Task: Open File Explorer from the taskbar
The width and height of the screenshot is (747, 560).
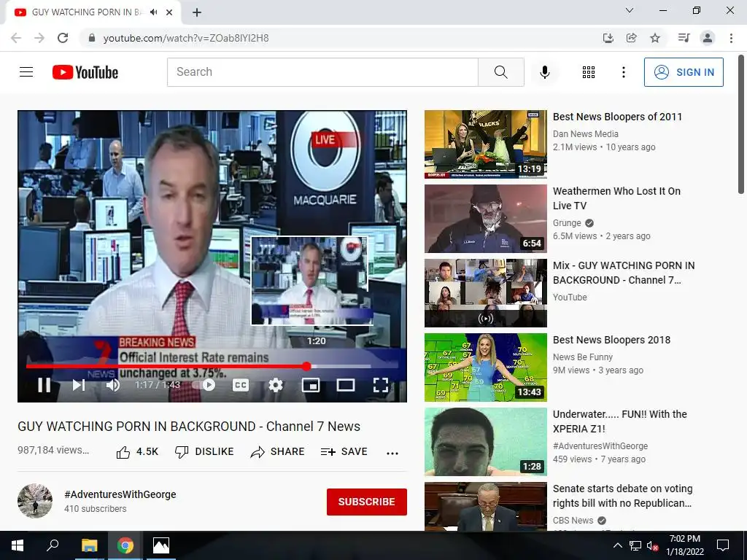Action: pyautogui.click(x=89, y=545)
